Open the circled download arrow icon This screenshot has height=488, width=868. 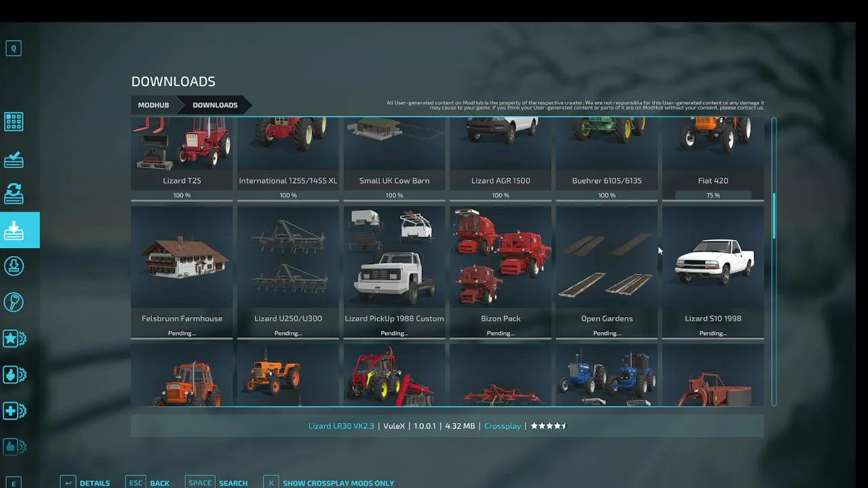(x=14, y=266)
